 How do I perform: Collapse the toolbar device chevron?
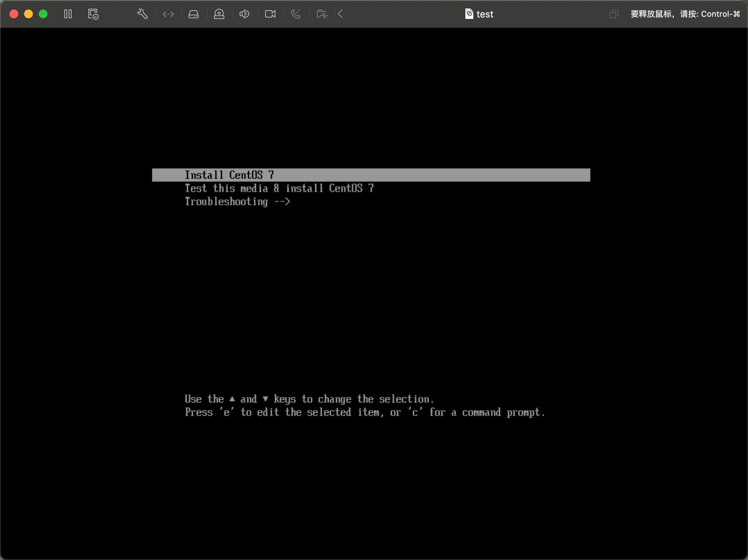point(340,14)
